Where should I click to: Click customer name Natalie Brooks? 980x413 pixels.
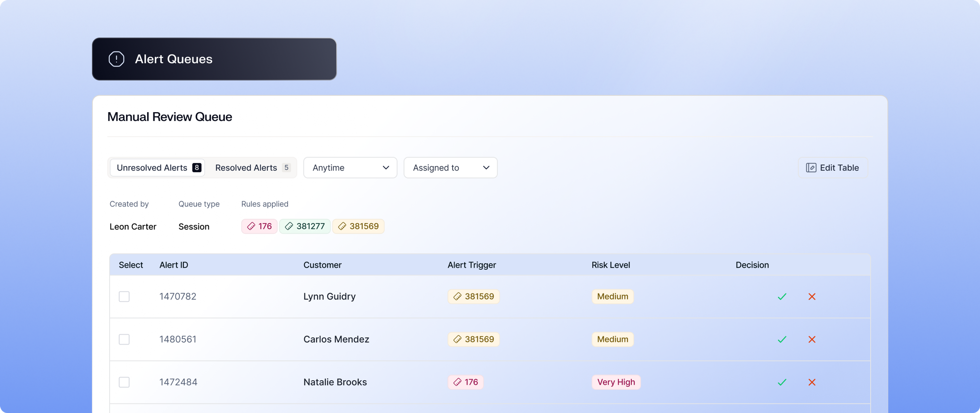(x=335, y=382)
